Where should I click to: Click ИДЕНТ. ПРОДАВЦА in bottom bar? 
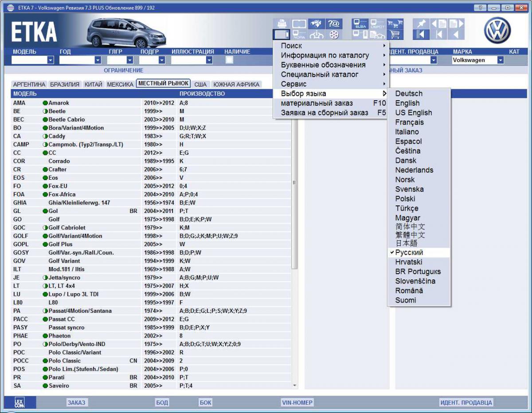point(466,403)
